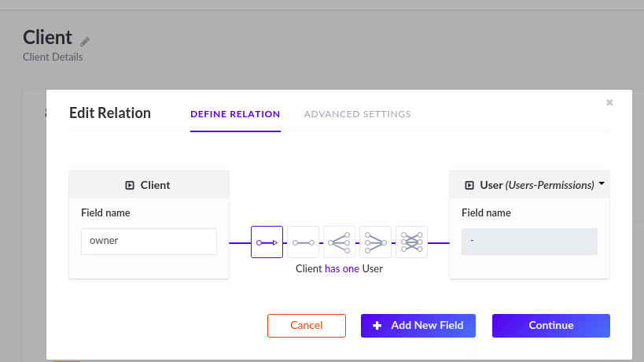Image resolution: width=644 pixels, height=362 pixels.
Task: Click the Client content type icon in header
Action: coord(130,185)
